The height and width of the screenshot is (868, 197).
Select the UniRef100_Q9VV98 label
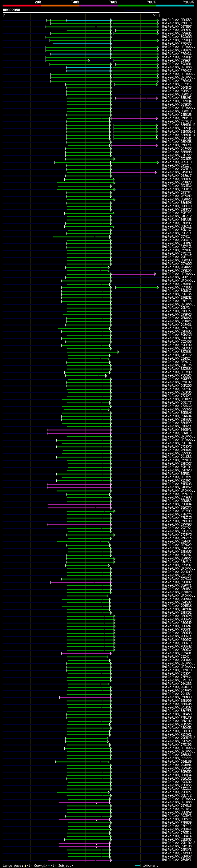(x=177, y=525)
